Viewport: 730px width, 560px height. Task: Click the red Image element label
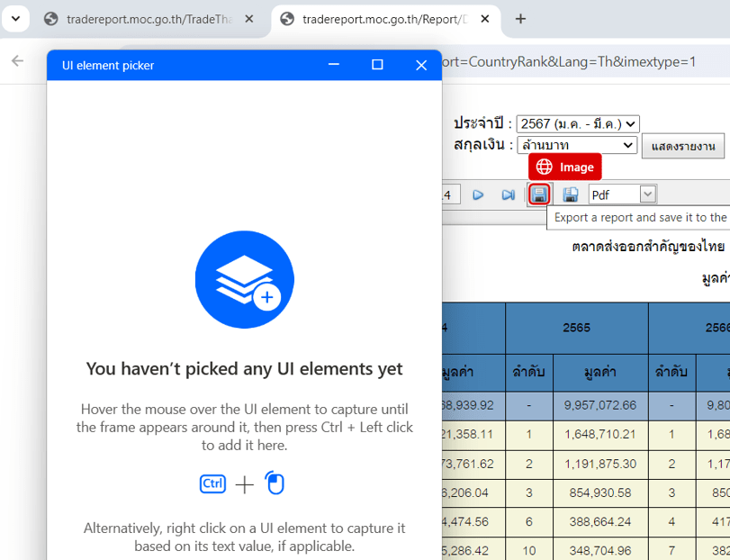pos(564,167)
